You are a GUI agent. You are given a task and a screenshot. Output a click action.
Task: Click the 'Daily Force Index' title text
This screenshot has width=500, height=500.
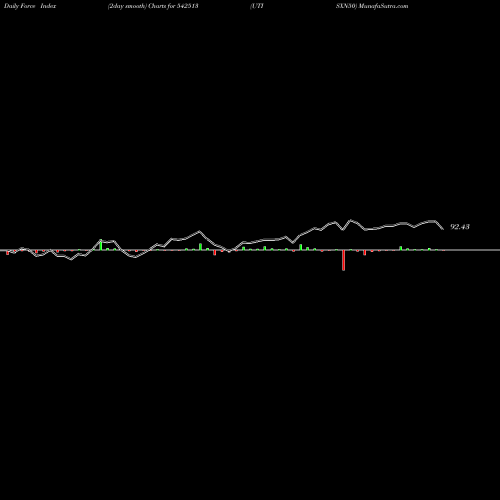(30, 6)
